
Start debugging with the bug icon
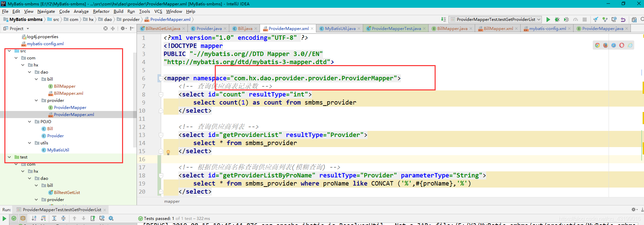(557, 20)
